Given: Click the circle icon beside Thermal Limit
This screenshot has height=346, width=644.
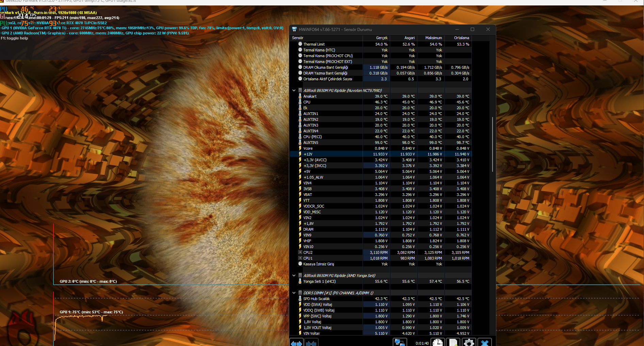Looking at the screenshot, I should 300,44.
